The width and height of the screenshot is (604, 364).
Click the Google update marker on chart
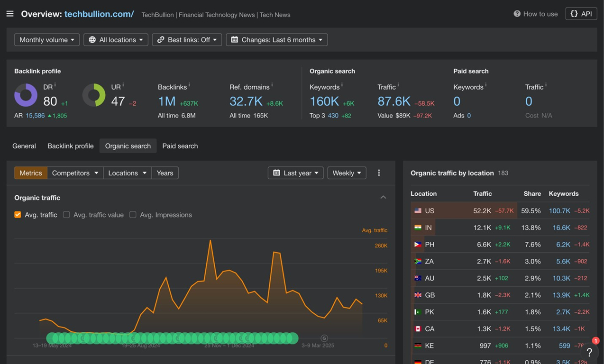click(324, 338)
